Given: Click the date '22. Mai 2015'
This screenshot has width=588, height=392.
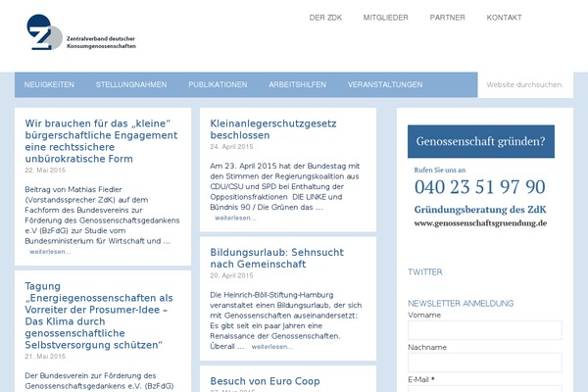Looking at the screenshot, I should point(45,171).
